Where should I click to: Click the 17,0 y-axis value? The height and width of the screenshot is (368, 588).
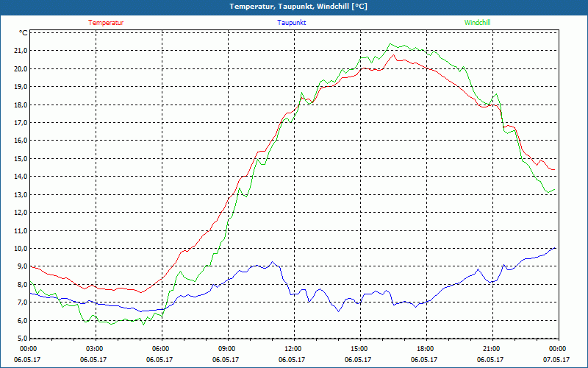(21, 123)
